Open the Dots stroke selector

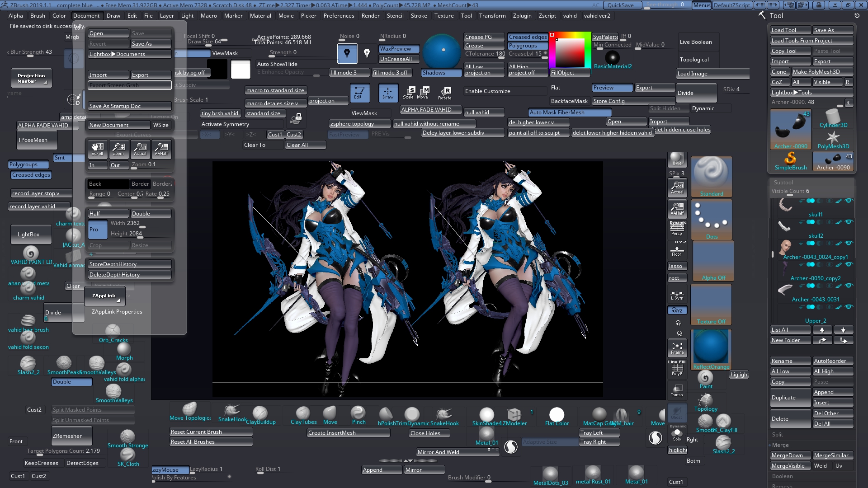pyautogui.click(x=711, y=220)
